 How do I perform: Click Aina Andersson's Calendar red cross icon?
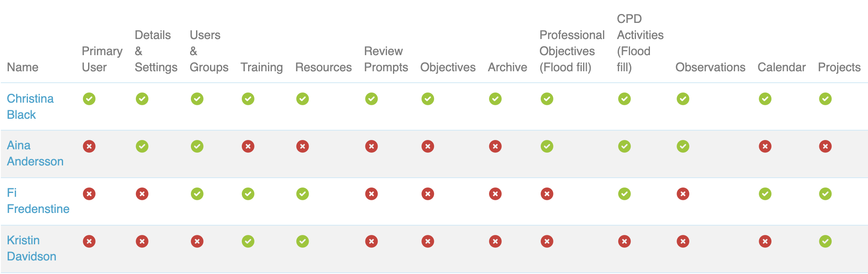point(765,146)
